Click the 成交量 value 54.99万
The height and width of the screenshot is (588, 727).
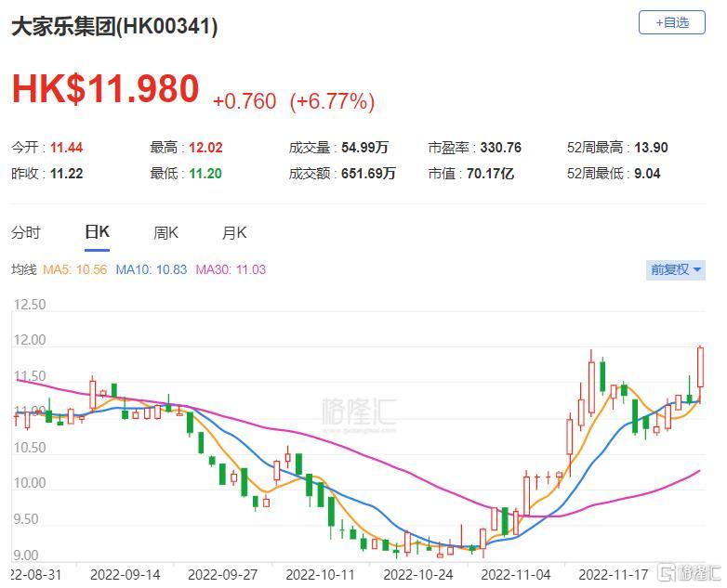364,148
